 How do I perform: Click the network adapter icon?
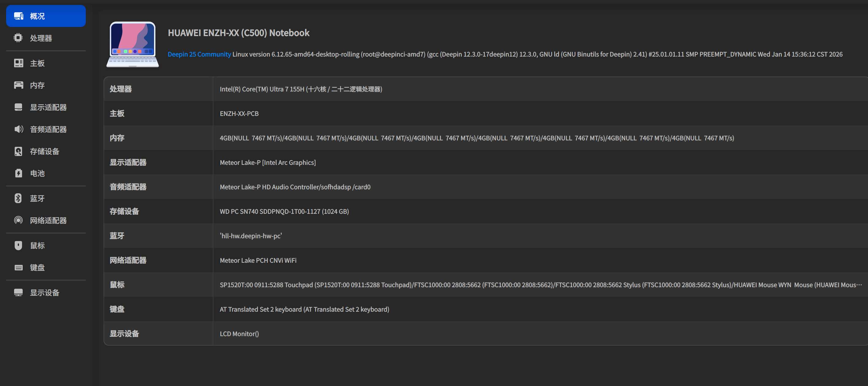(18, 221)
